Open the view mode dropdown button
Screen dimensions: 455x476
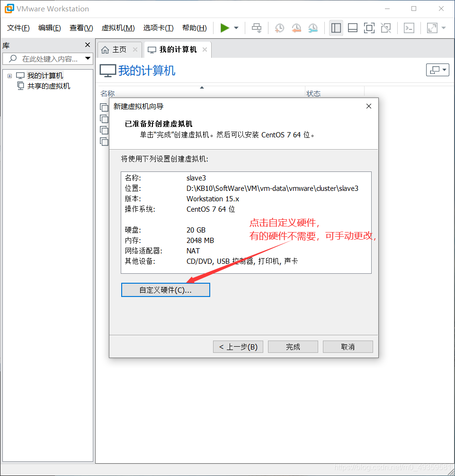pyautogui.click(x=437, y=70)
